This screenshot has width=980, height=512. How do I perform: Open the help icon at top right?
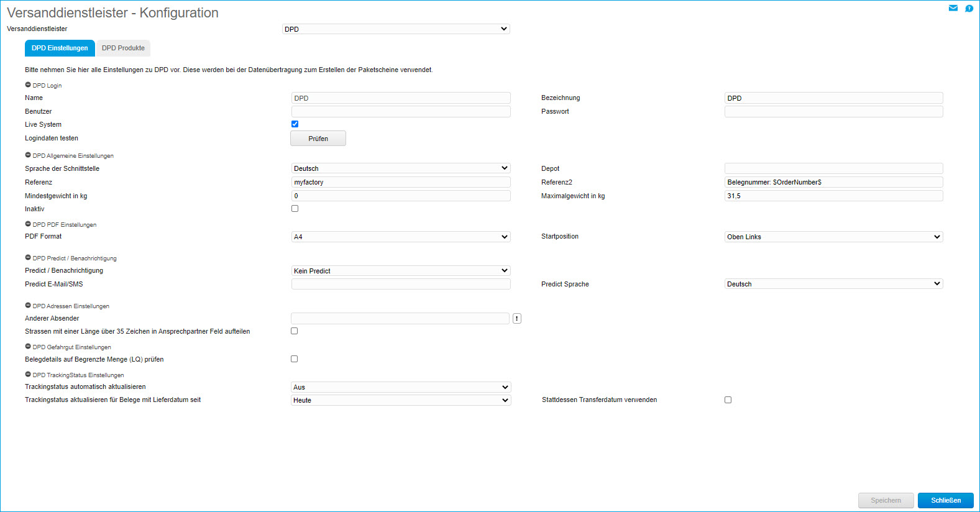coord(969,8)
